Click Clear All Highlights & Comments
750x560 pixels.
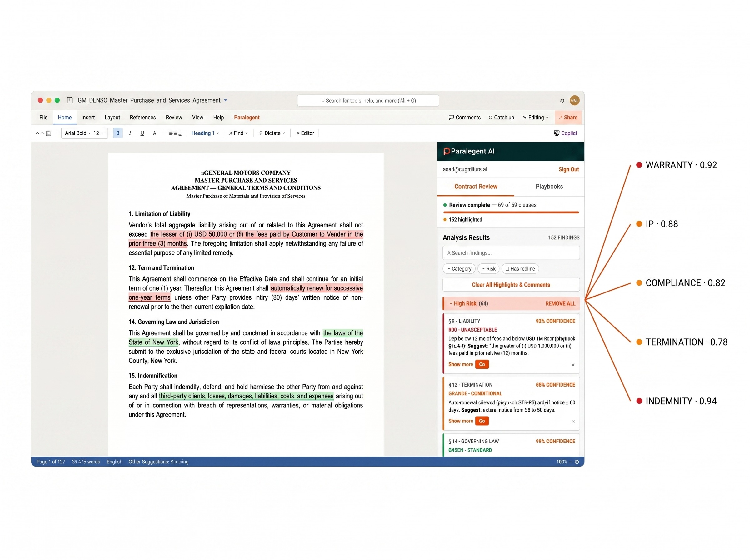511,285
